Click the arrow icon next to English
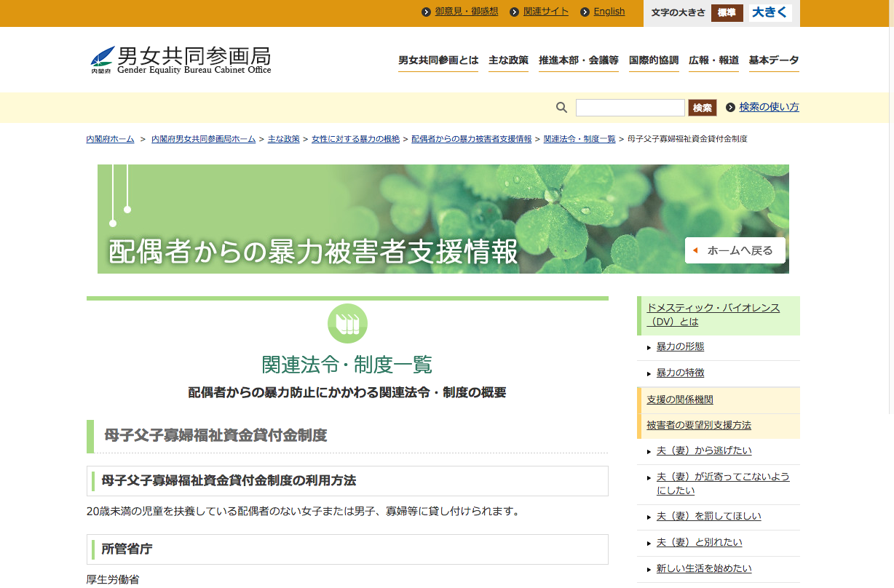 coord(585,12)
